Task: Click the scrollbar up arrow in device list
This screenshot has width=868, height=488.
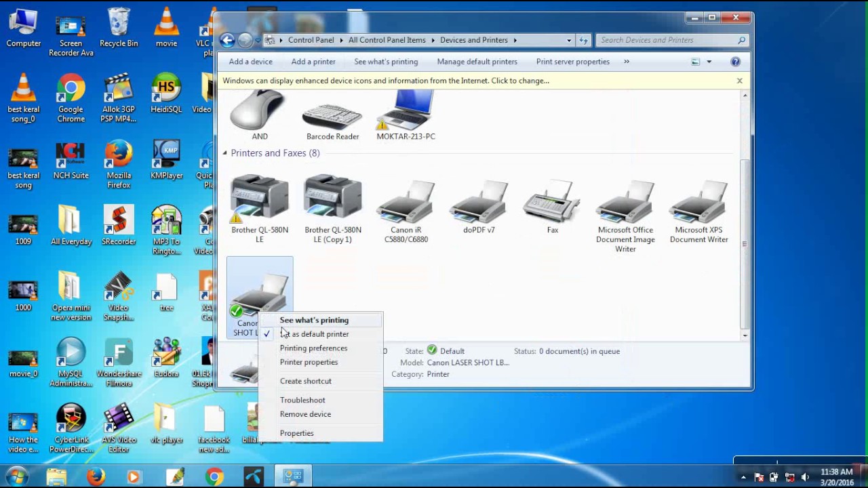Action: (x=745, y=96)
